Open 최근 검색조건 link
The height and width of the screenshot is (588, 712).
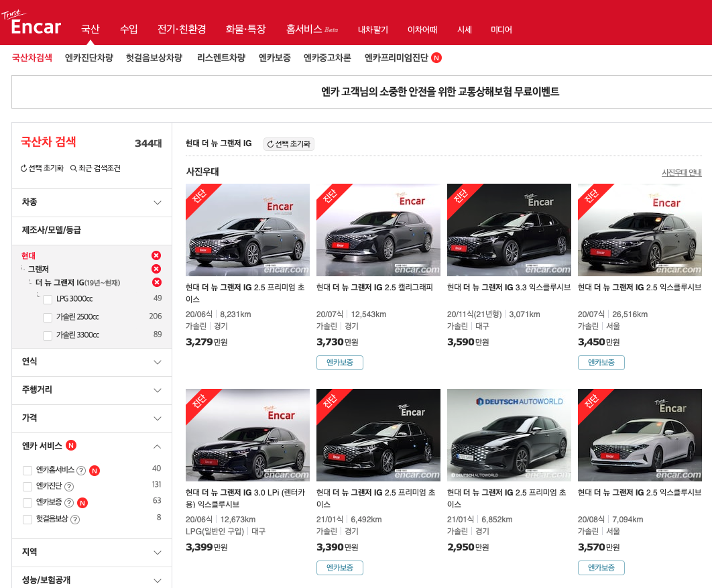coord(95,168)
